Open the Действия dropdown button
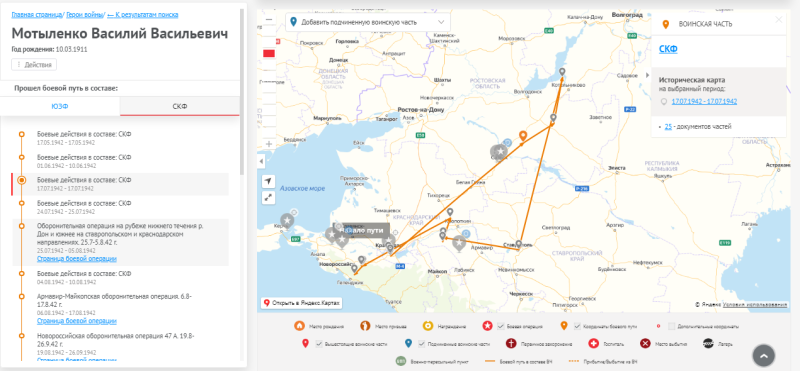The image size is (800, 371). point(34,65)
